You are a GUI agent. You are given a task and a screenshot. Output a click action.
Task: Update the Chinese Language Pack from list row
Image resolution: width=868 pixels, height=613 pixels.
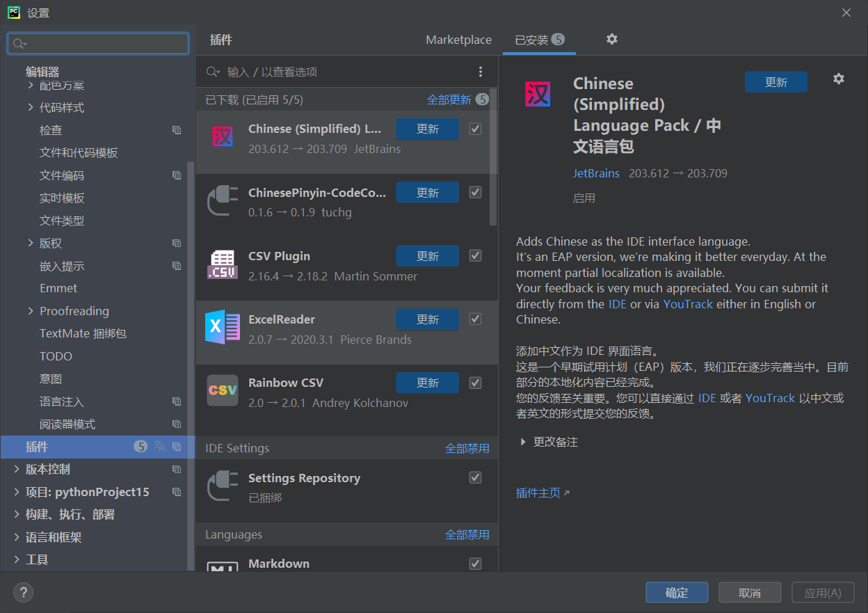tap(428, 129)
